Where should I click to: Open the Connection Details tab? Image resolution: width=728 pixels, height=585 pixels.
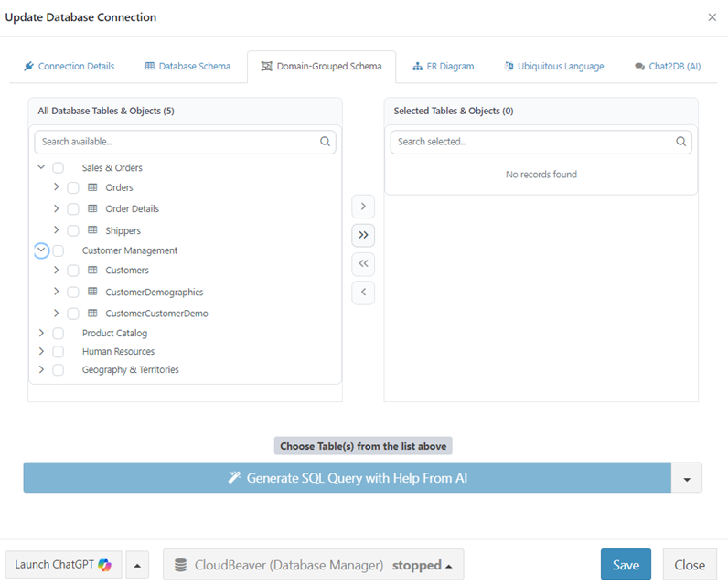point(70,67)
